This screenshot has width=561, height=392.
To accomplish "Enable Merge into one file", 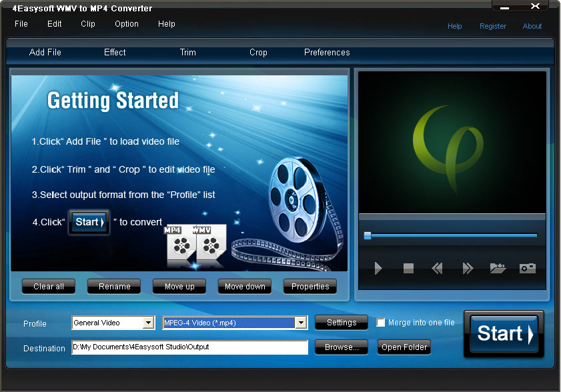I will pos(381,322).
